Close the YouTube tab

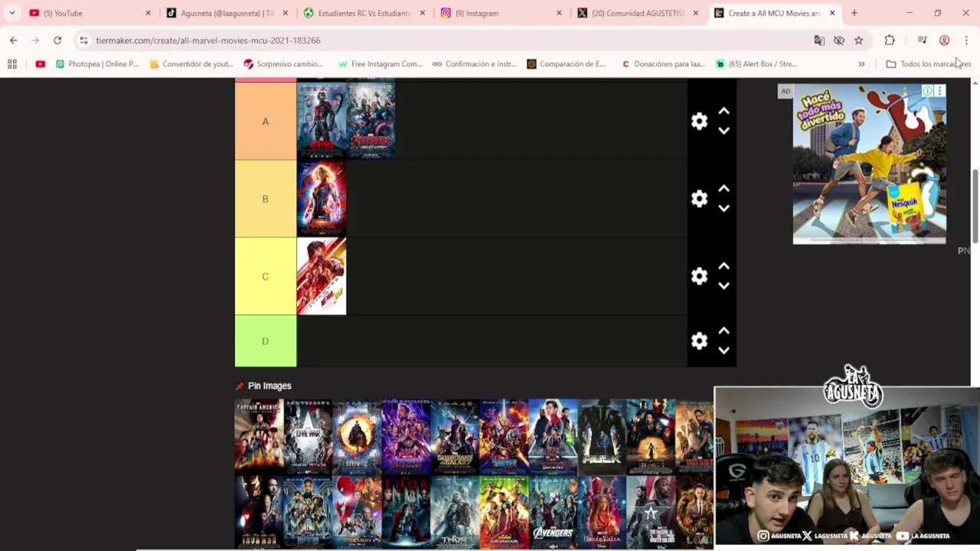click(x=148, y=13)
